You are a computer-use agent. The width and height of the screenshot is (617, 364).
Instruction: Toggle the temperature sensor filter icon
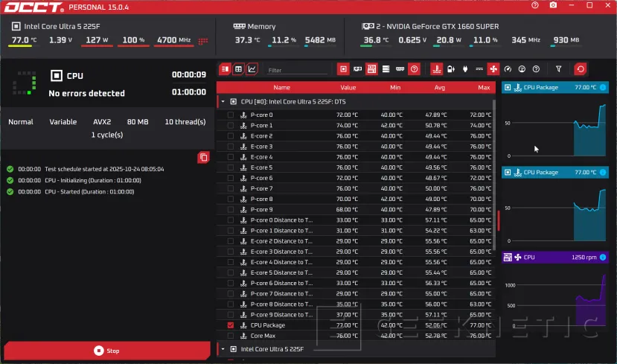(435, 69)
